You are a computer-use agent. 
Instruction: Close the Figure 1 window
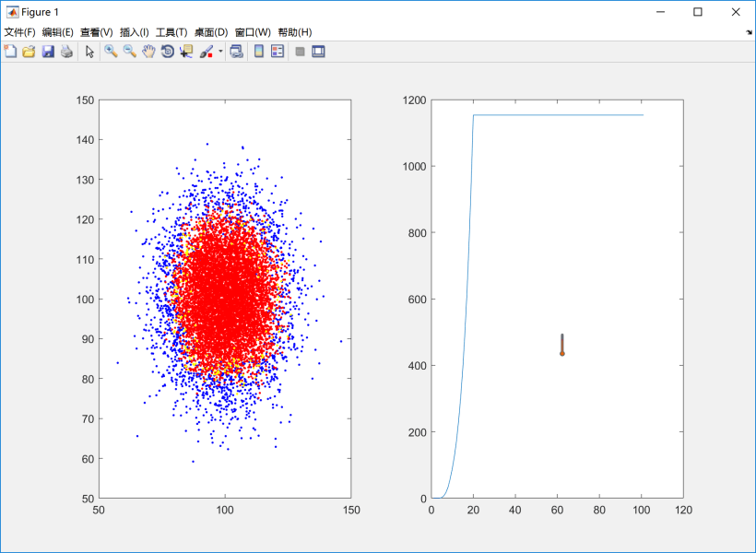tap(736, 12)
